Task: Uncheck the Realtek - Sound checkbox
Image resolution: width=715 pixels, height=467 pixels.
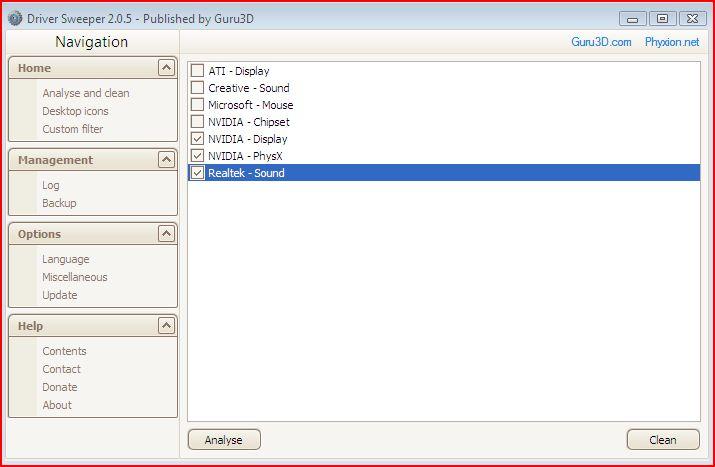Action: tap(197, 173)
